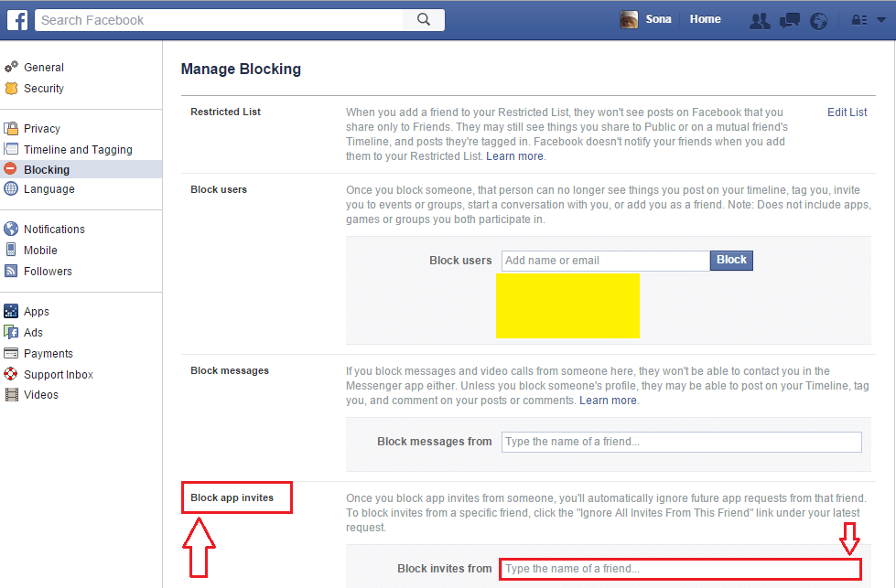Image resolution: width=896 pixels, height=588 pixels.
Task: Open Ads settings
Action: pyautogui.click(x=33, y=332)
